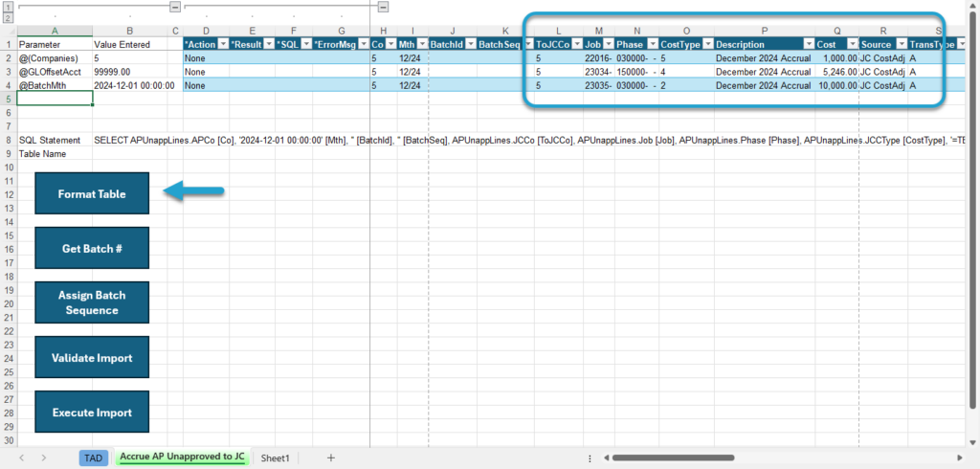Click the @GLOffsetAcct parameter cell
The image size is (980, 469).
[55, 71]
